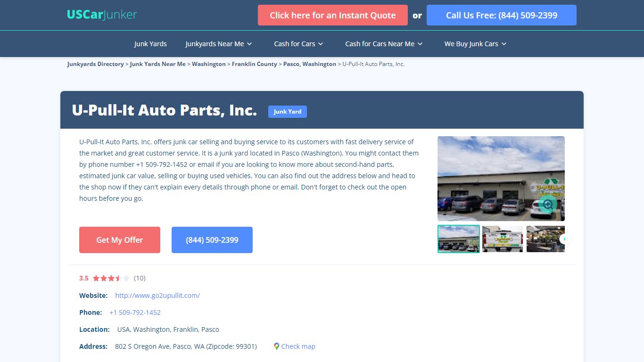The height and width of the screenshot is (362, 644).
Task: Click the star rating icons
Action: tap(111, 278)
